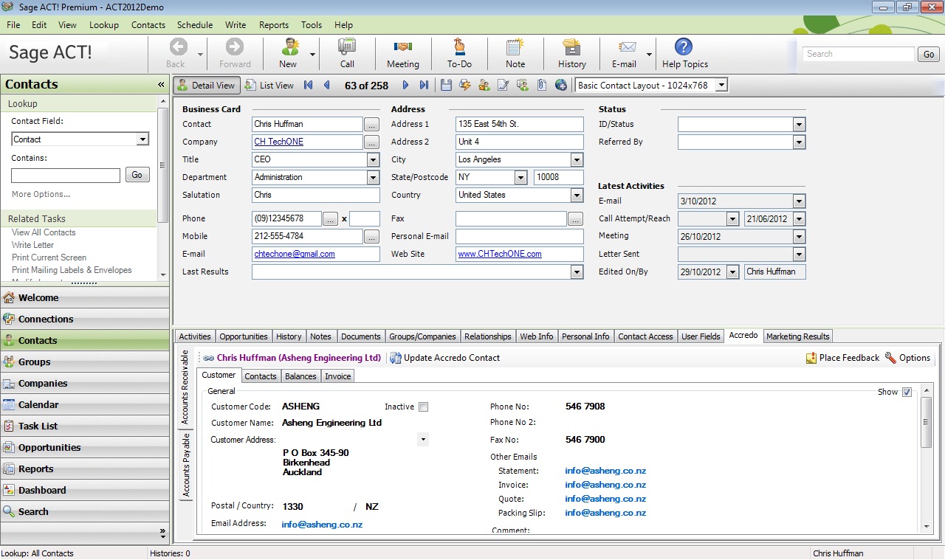945x560 pixels.
Task: Open the Lookup menu
Action: (x=103, y=24)
